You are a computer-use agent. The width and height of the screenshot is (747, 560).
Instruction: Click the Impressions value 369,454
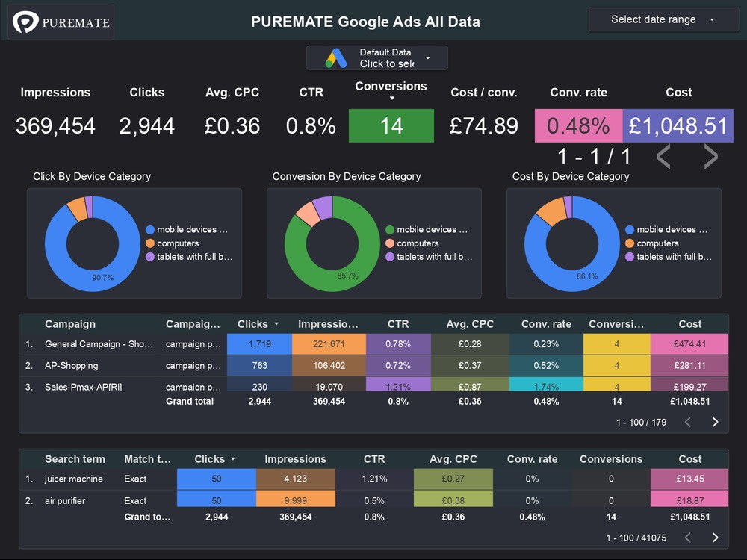[55, 125]
